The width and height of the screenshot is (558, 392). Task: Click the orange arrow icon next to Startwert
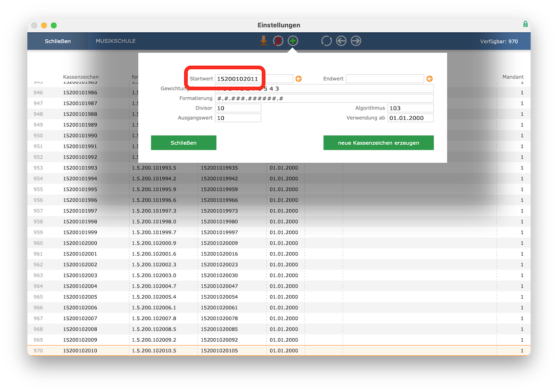(299, 79)
